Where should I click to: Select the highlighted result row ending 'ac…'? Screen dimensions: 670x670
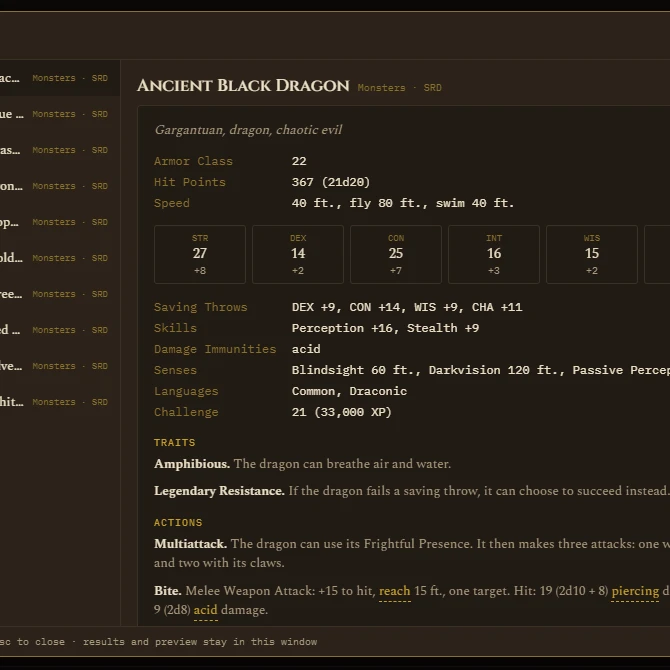60,78
